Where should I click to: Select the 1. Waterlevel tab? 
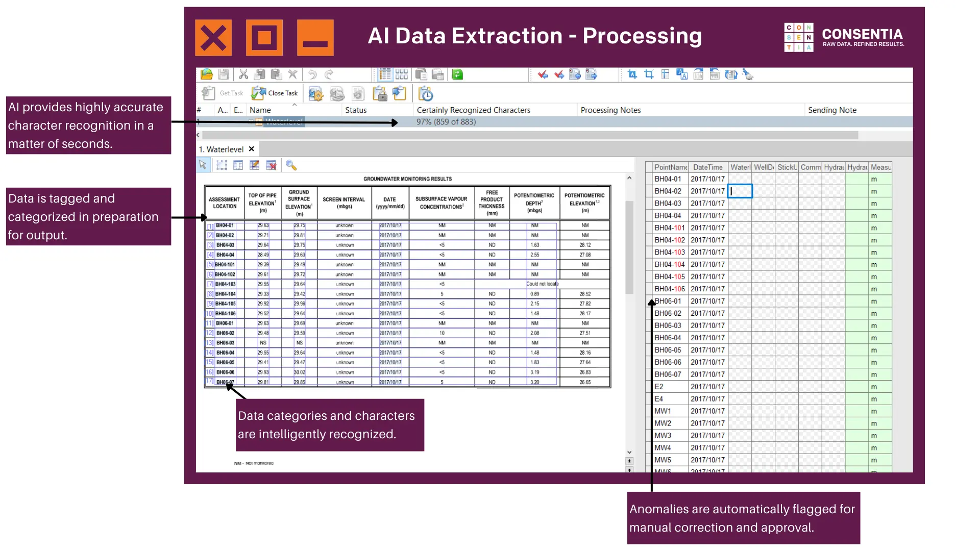coord(221,149)
